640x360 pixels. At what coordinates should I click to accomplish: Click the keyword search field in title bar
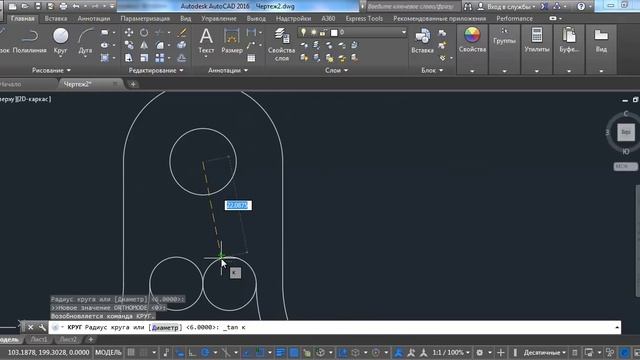click(412, 7)
